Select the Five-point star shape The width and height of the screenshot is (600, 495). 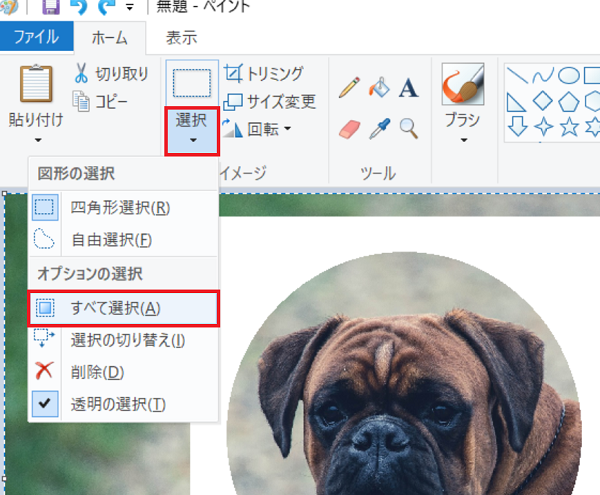pyautogui.click(x=569, y=127)
